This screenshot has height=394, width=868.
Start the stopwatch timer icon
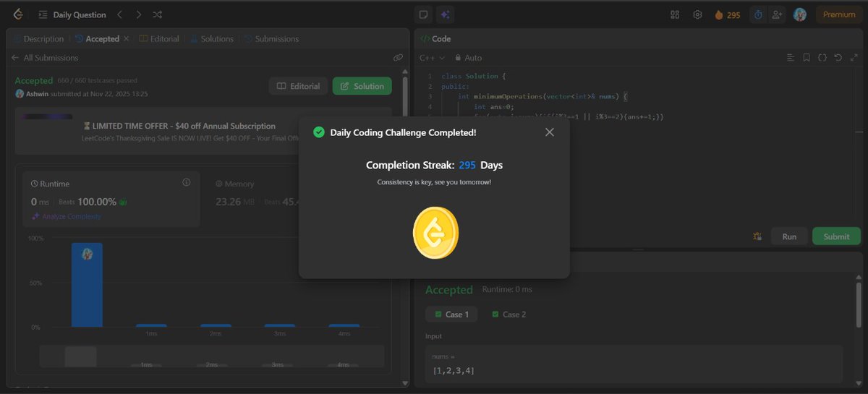(x=758, y=14)
